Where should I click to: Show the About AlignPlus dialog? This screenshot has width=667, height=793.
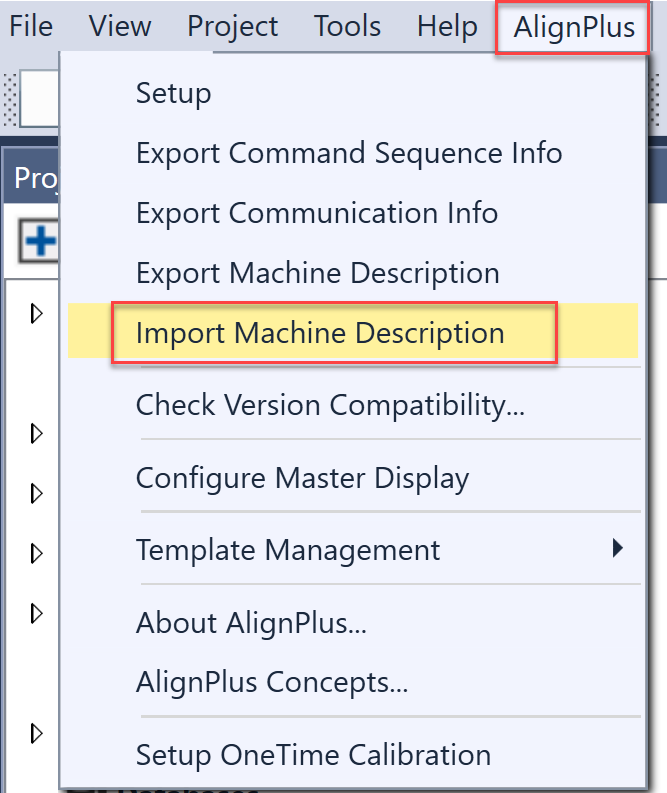(x=252, y=623)
